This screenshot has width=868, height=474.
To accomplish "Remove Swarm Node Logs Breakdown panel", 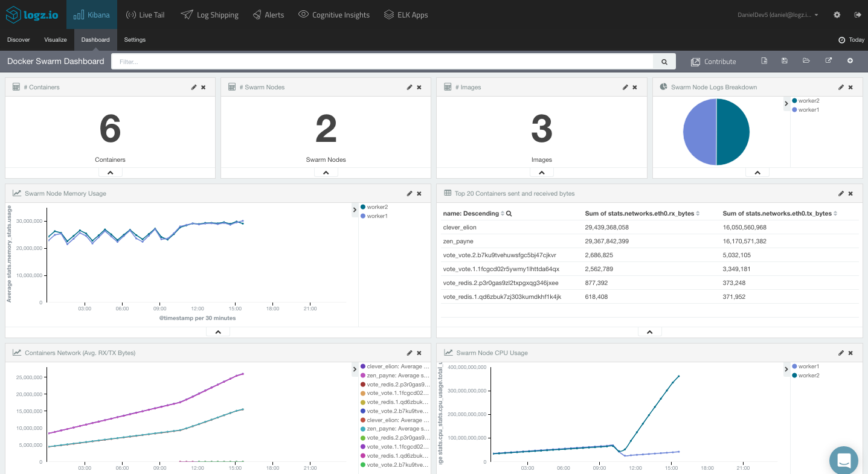I will pos(850,87).
